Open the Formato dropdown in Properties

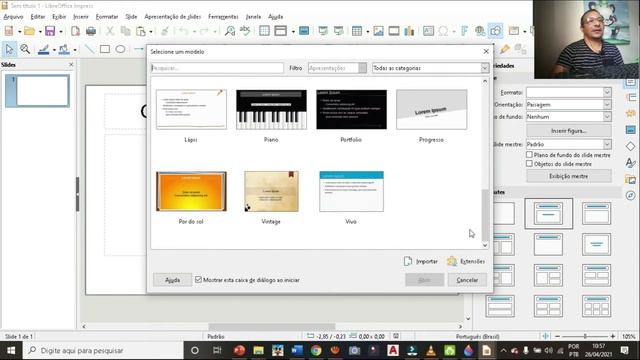click(569, 92)
